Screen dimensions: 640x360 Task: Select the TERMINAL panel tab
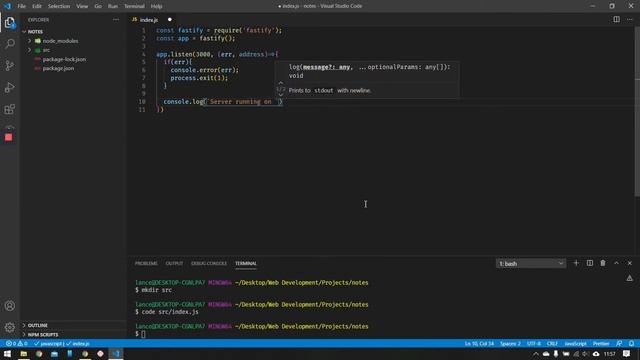tap(246, 263)
